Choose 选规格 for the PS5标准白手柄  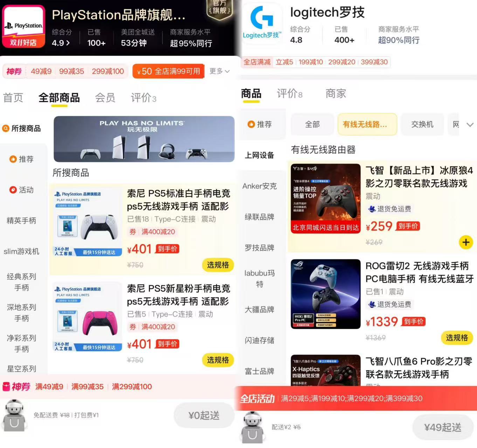[218, 265]
